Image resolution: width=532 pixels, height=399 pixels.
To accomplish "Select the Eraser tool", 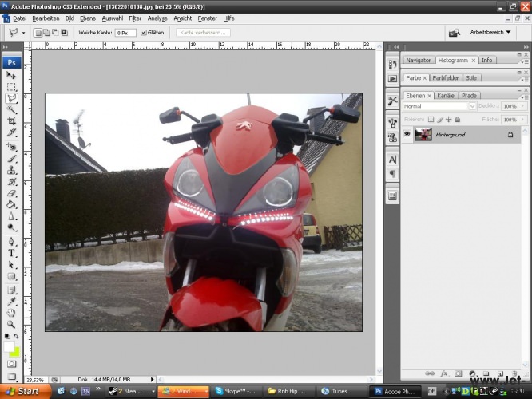I will (11, 193).
